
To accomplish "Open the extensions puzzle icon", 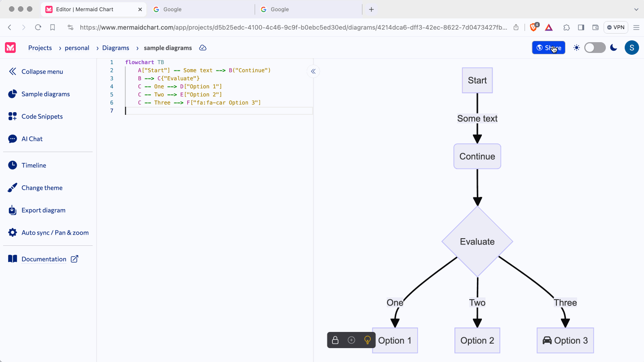I will (x=567, y=27).
